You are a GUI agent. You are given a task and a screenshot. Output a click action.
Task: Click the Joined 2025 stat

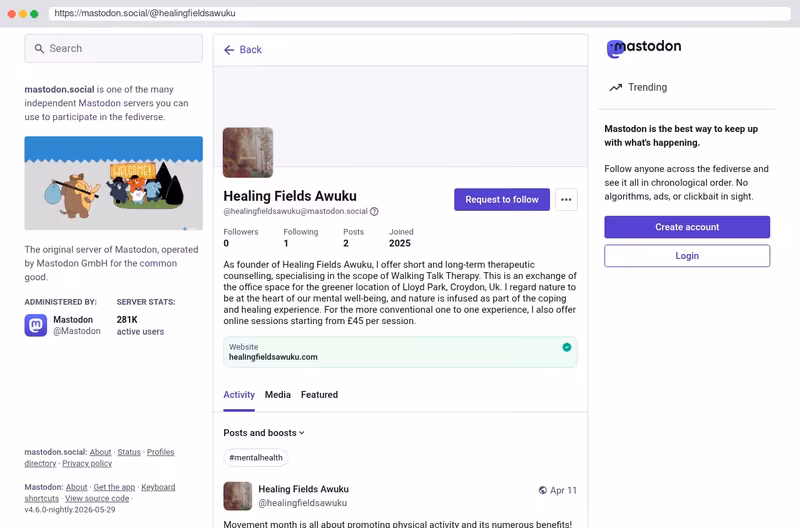[401, 238]
